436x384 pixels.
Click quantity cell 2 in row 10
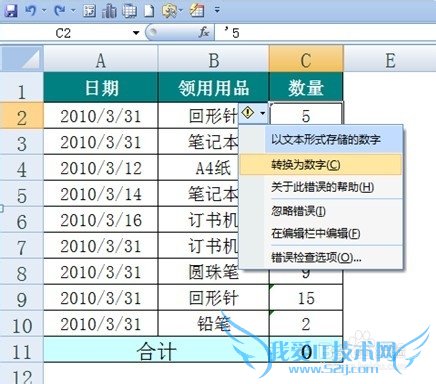[x=306, y=324]
